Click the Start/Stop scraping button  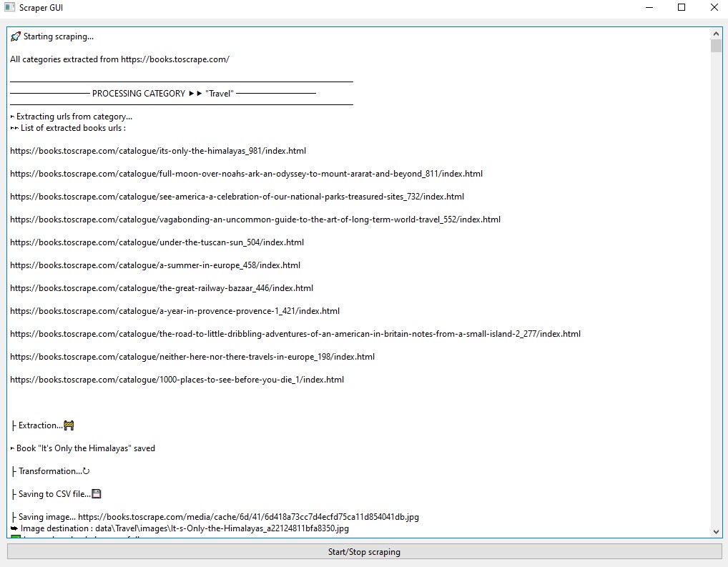(364, 552)
